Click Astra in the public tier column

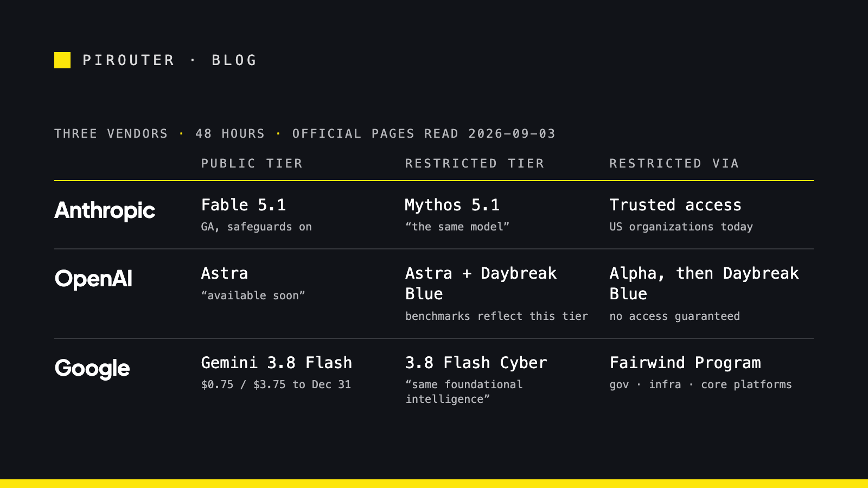pos(225,273)
